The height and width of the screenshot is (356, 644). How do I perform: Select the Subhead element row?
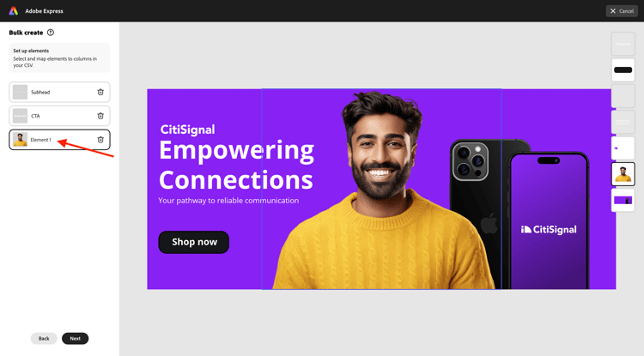coord(59,93)
